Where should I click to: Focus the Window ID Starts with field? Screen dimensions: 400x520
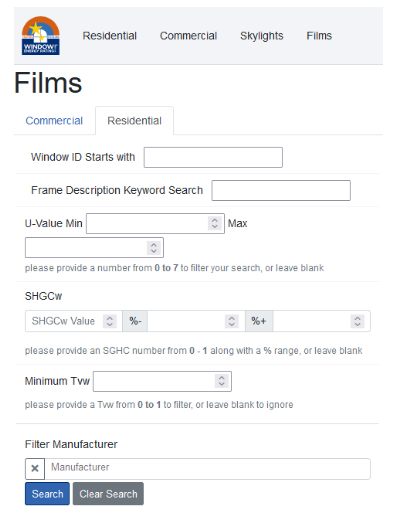(213, 157)
